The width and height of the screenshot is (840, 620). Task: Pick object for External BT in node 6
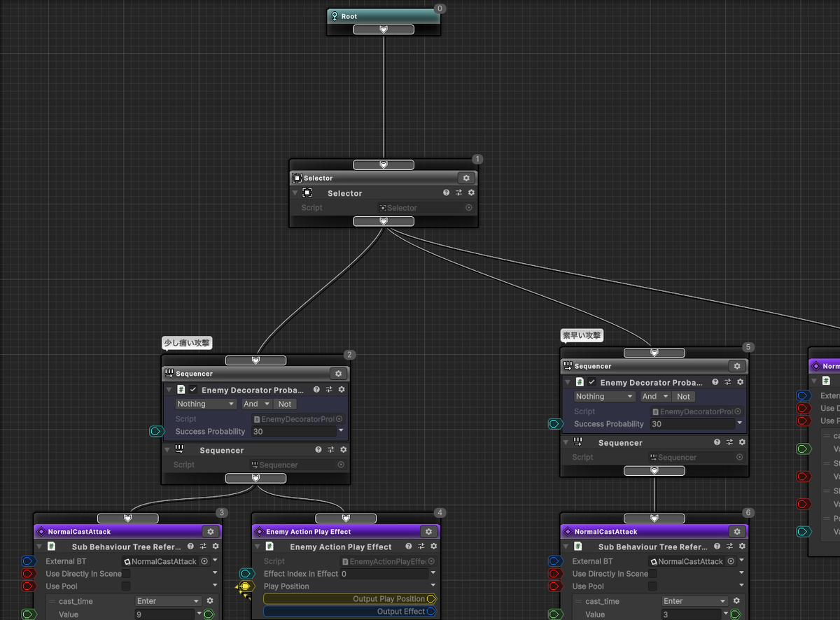point(731,561)
